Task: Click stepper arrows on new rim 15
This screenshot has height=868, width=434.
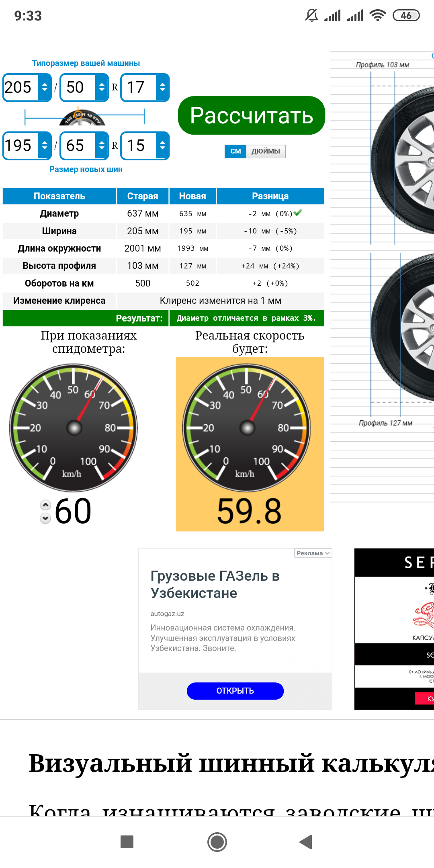Action: [x=162, y=145]
